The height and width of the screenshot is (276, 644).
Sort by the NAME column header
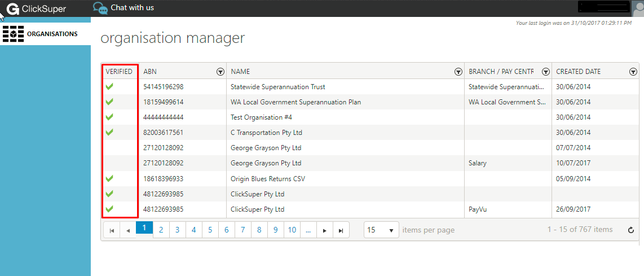pyautogui.click(x=240, y=72)
